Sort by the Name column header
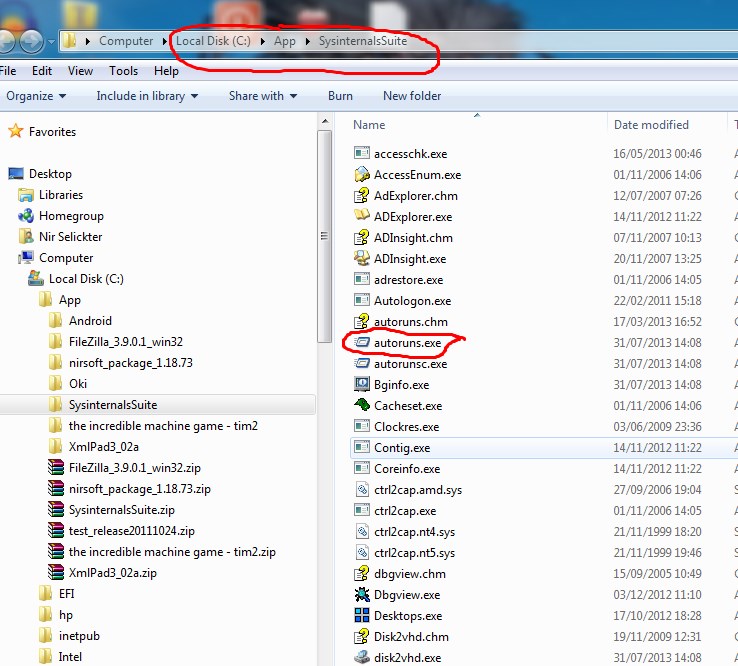Screen dimensions: 738x666 coord(478,124)
